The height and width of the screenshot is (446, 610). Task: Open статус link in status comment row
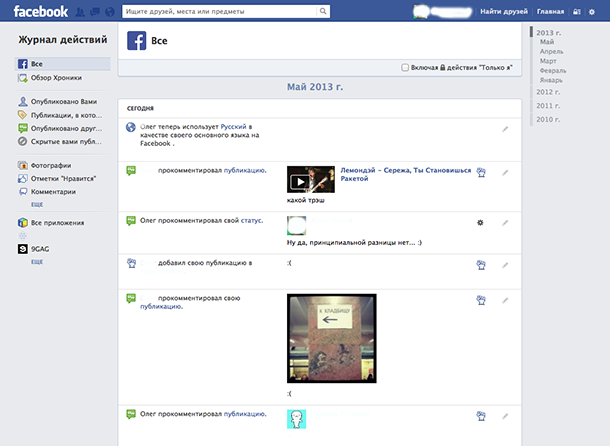(252, 220)
